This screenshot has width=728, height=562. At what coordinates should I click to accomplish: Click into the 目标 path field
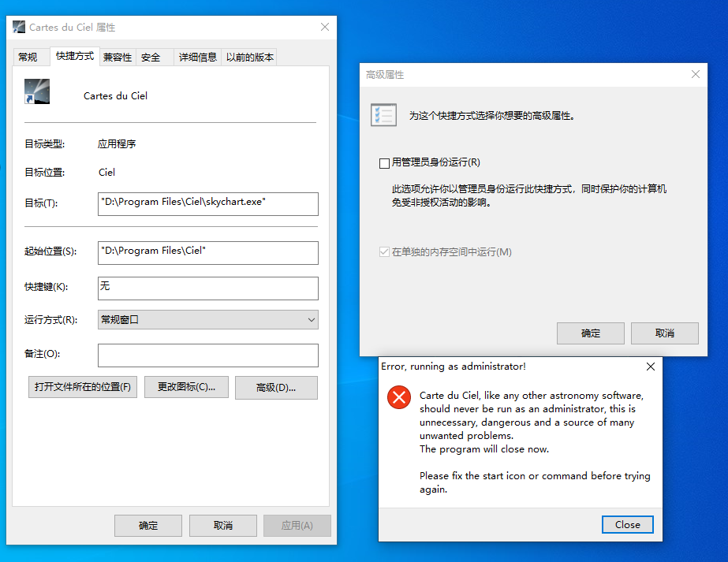click(208, 203)
